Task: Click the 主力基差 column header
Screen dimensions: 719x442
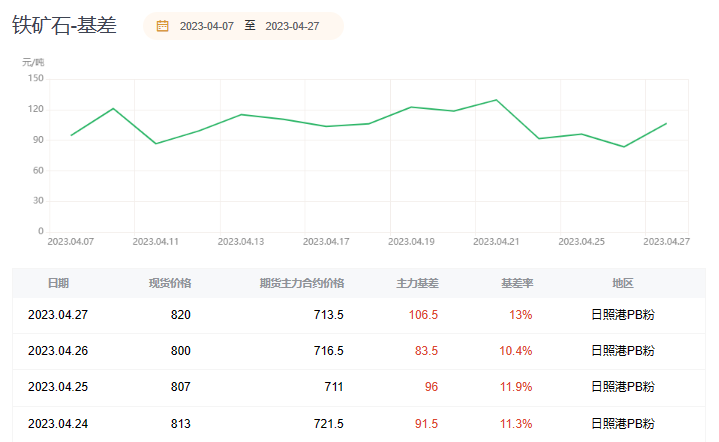Action: (x=417, y=284)
